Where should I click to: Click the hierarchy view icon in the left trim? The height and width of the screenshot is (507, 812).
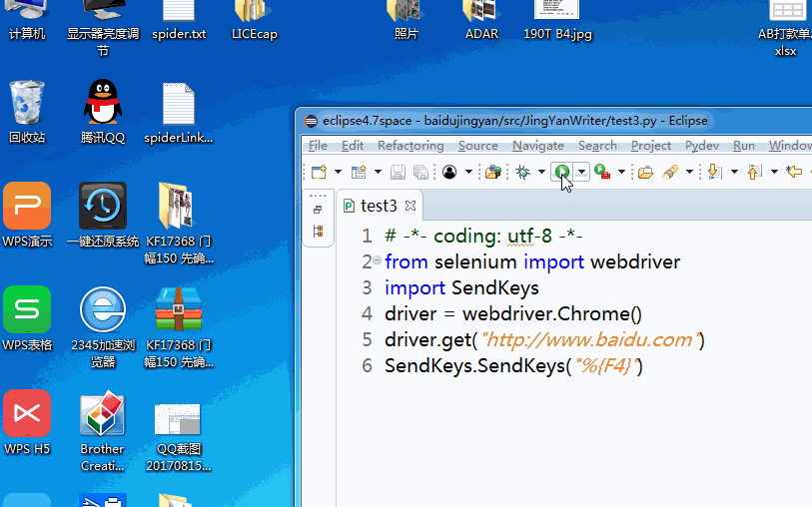(x=318, y=232)
